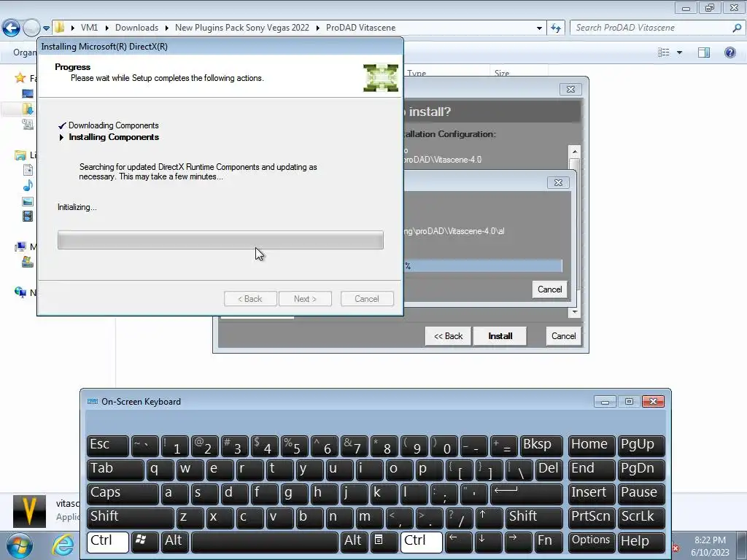Click the Explorer back navigation arrow
The image size is (747, 560).
(x=12, y=28)
